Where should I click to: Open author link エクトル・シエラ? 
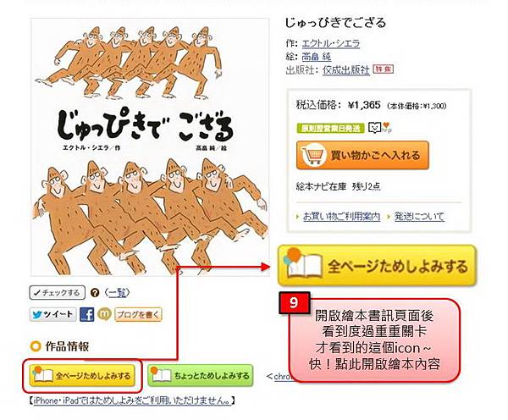[331, 43]
